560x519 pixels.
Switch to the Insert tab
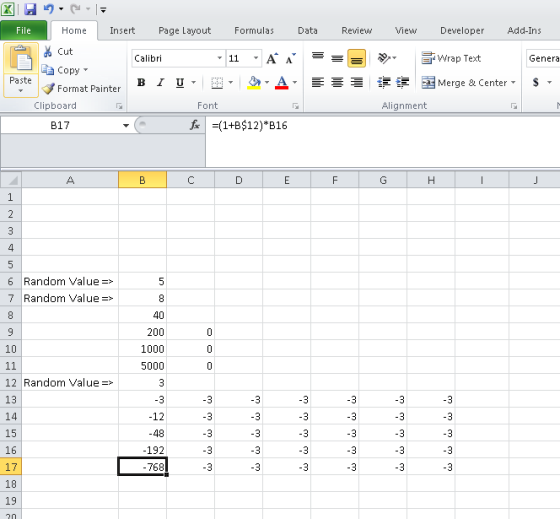click(x=122, y=31)
